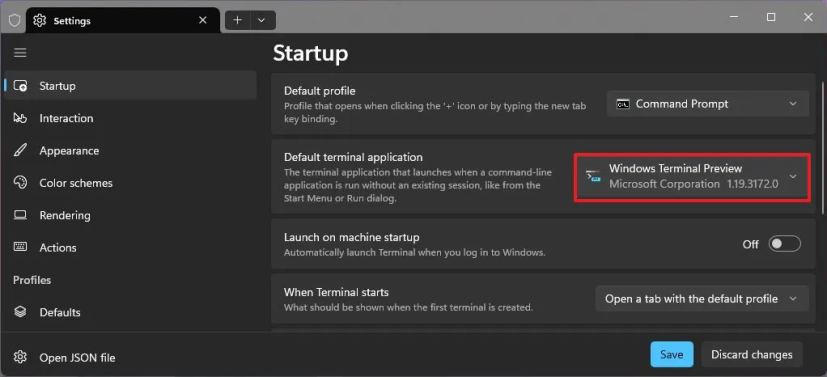Toggle Launch on machine startup switch
The image size is (827, 377).
784,244
